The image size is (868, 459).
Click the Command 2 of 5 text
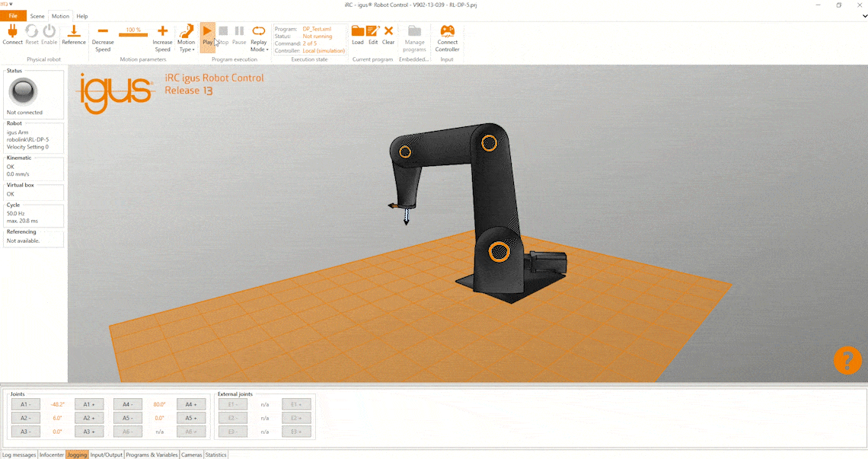[295, 43]
